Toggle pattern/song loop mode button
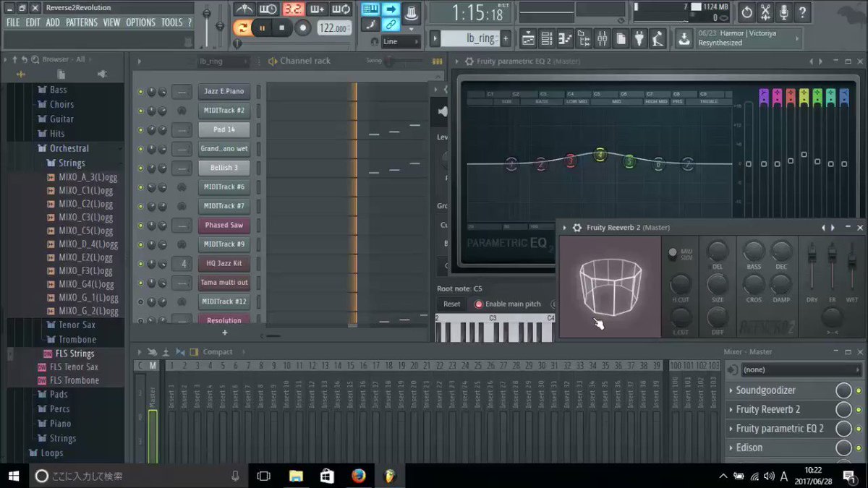 (242, 27)
